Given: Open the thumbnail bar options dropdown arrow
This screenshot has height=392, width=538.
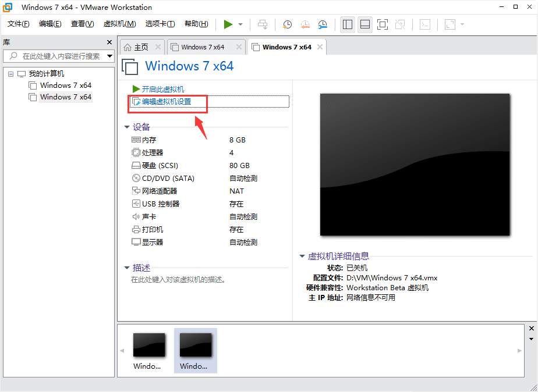Looking at the screenshot, I should 532,339.
